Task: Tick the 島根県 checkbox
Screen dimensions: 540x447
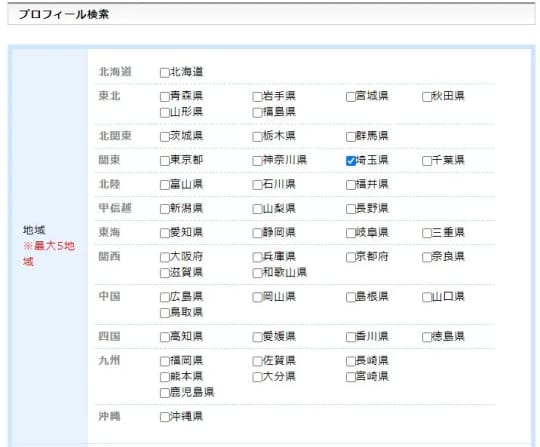Action: pos(351,297)
